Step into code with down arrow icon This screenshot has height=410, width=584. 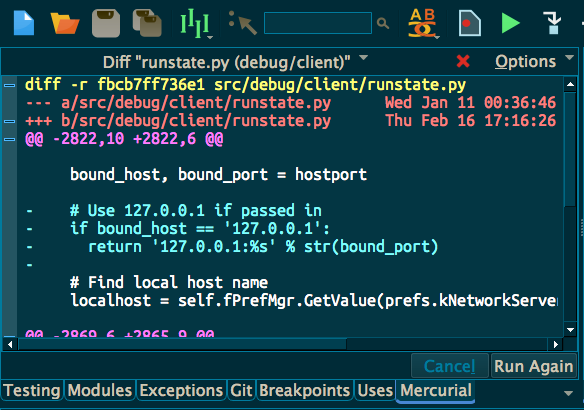(552, 23)
